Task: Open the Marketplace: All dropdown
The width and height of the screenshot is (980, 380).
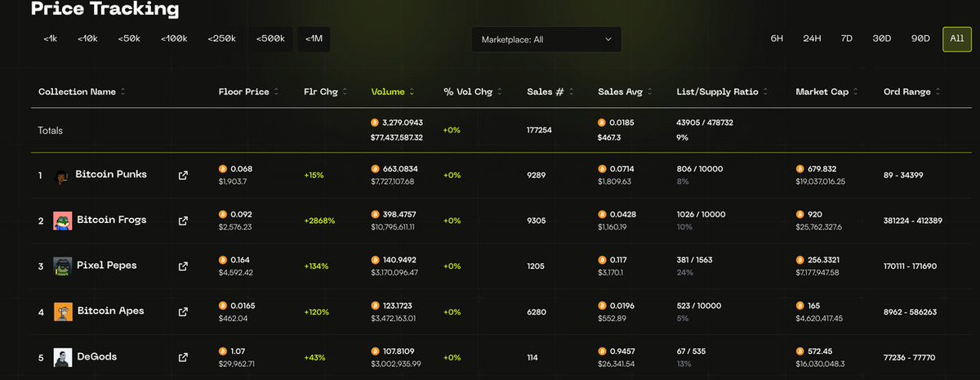Action: click(x=546, y=39)
